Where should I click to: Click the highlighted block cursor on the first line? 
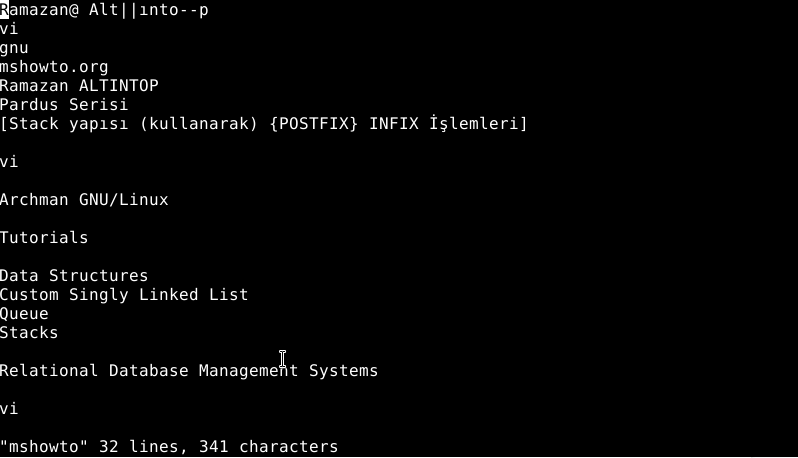pos(4,10)
